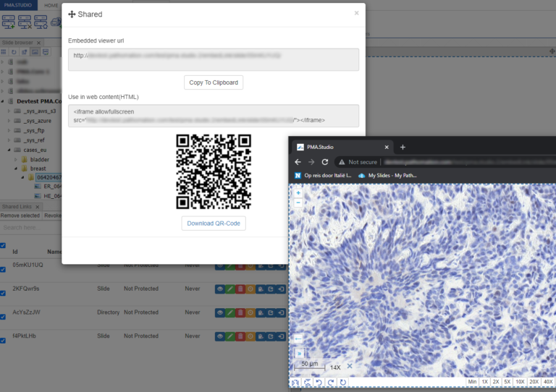Click Copy To Clipboard button
The width and height of the screenshot is (556, 392).
coord(213,82)
